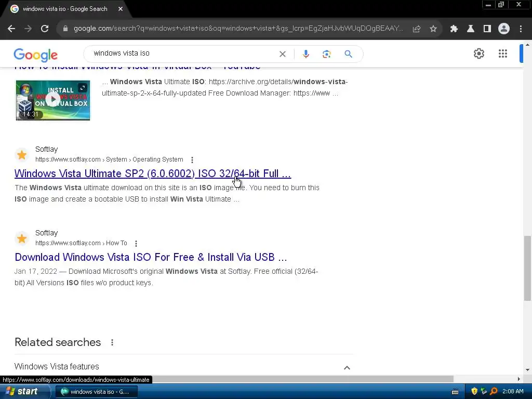Click the magnifier search button
This screenshot has height=399, width=532.
coord(349,54)
